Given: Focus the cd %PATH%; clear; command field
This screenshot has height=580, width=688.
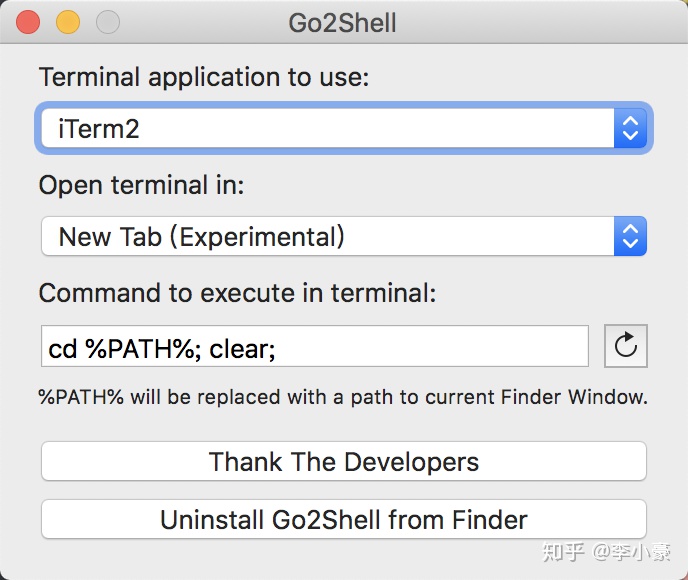Looking at the screenshot, I should 314,347.
